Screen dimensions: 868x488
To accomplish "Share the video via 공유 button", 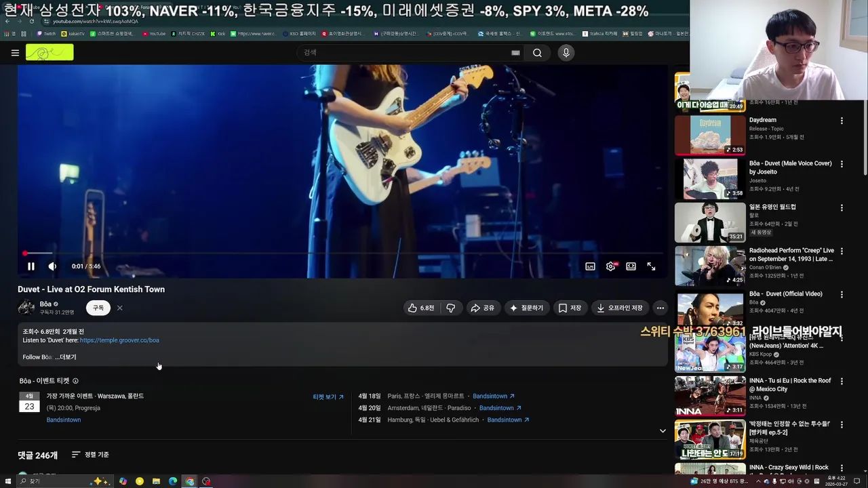I will [x=483, y=308].
